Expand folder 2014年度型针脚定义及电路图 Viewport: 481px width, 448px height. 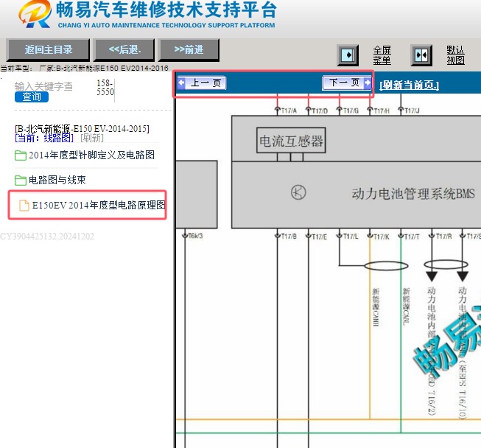pos(91,155)
